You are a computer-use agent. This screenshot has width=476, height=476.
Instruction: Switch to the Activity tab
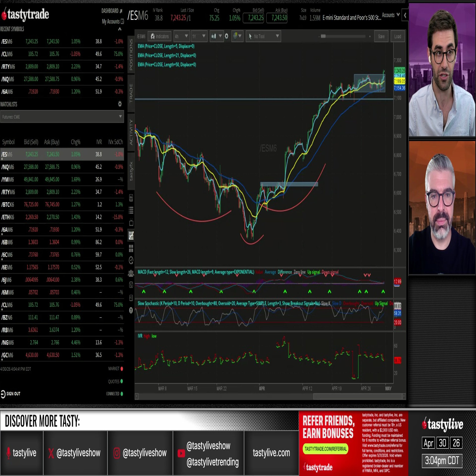click(x=131, y=132)
